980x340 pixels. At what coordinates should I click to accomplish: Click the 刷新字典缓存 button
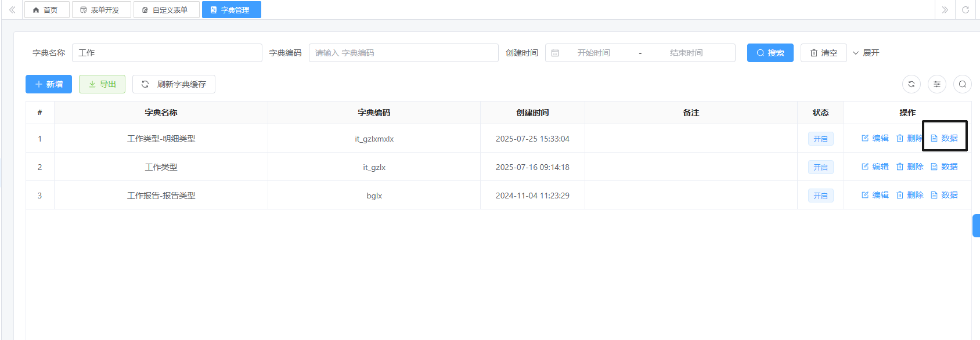click(174, 84)
